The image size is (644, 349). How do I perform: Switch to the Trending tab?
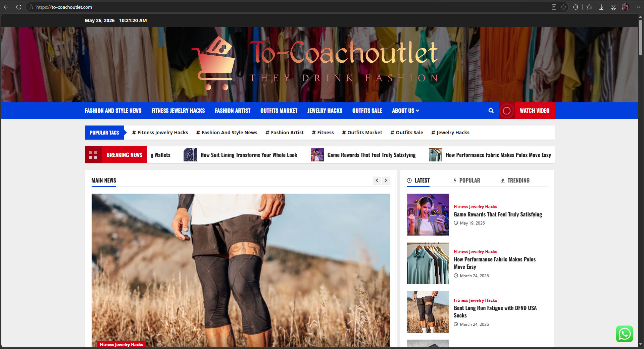coord(515,181)
